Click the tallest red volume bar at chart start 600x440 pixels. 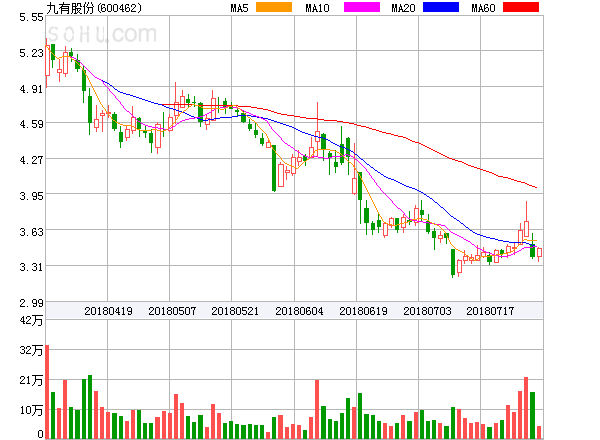tap(47, 392)
